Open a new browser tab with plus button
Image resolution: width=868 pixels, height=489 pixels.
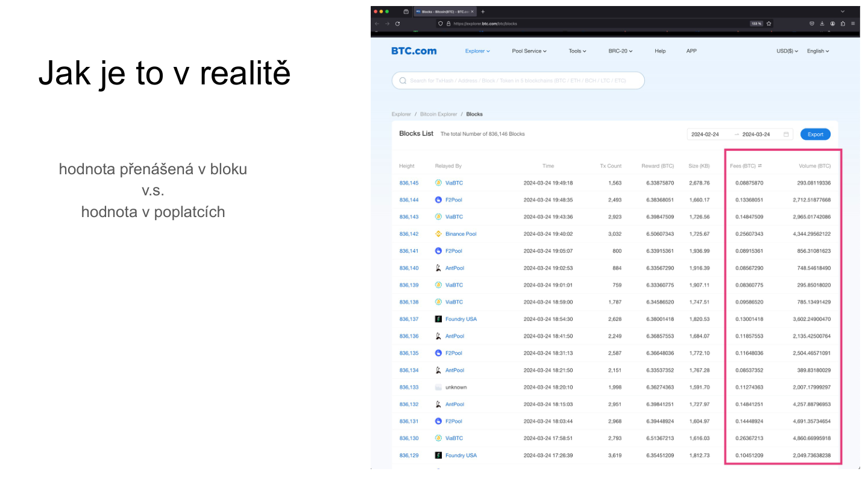tap(483, 11)
